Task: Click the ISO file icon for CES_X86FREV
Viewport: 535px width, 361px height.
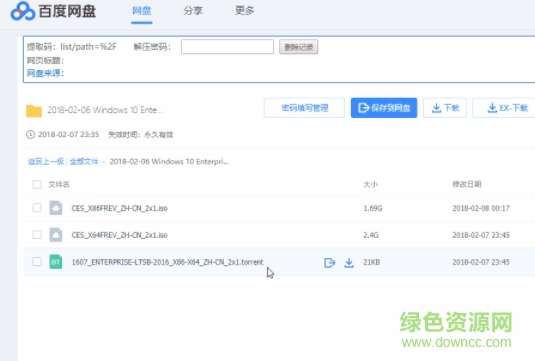Action: click(x=56, y=208)
